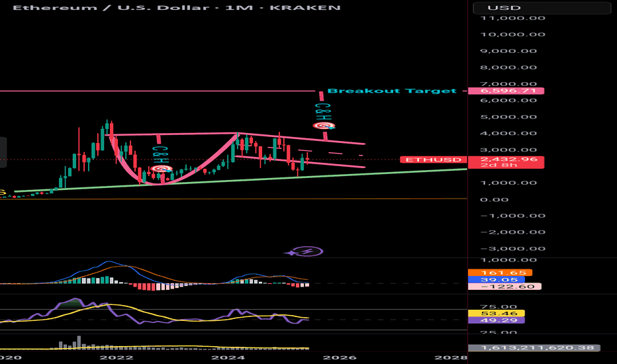Open the USD currency selector

point(542,8)
